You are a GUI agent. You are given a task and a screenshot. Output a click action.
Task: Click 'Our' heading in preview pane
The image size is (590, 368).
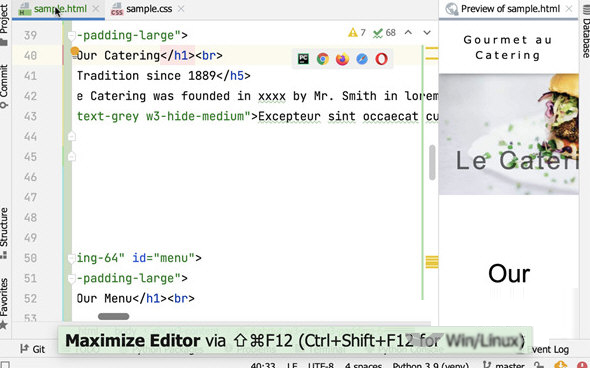point(509,274)
